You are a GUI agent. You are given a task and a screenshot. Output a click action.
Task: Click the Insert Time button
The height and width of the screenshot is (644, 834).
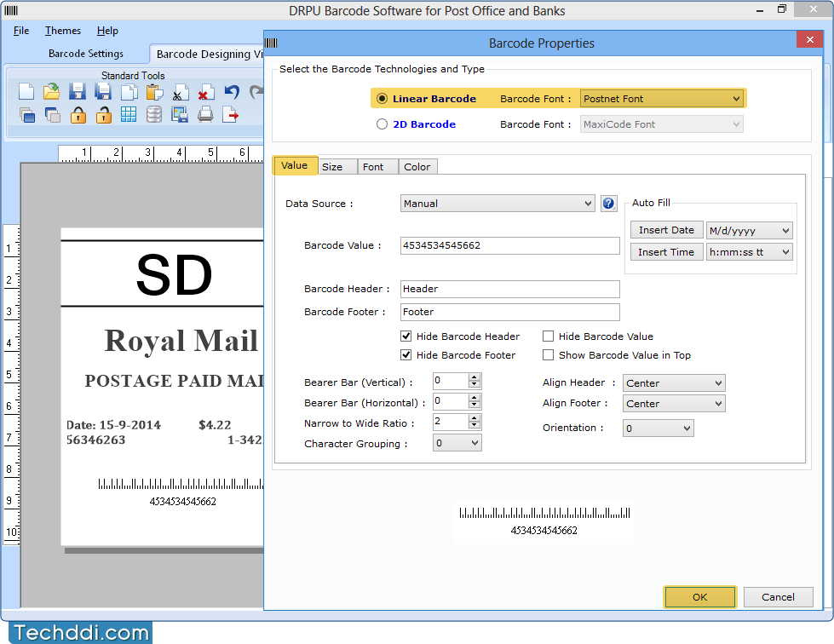pos(666,252)
